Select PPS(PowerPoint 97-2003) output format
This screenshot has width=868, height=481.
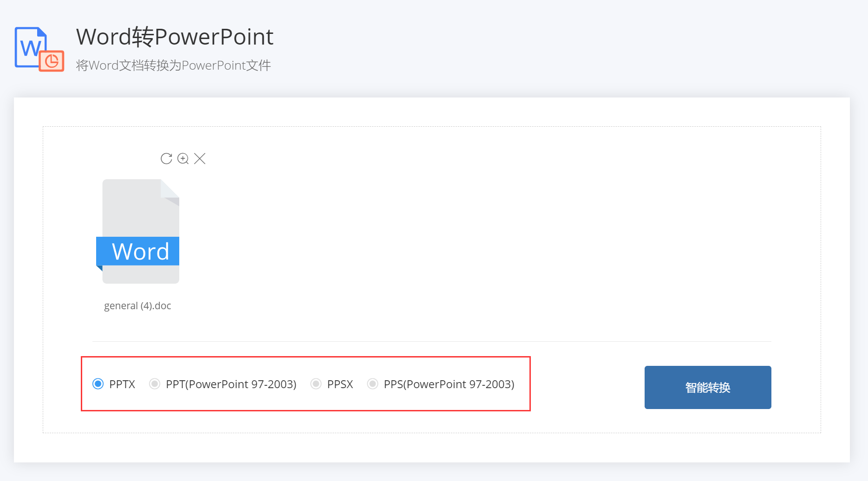pyautogui.click(x=373, y=384)
